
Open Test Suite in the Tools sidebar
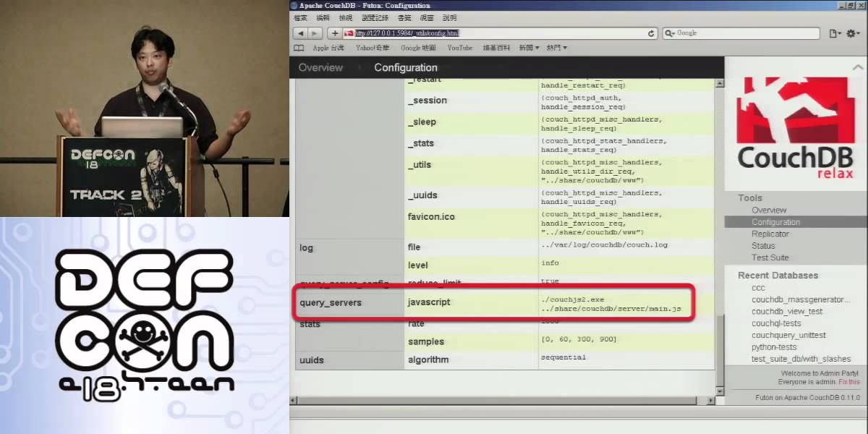(770, 258)
